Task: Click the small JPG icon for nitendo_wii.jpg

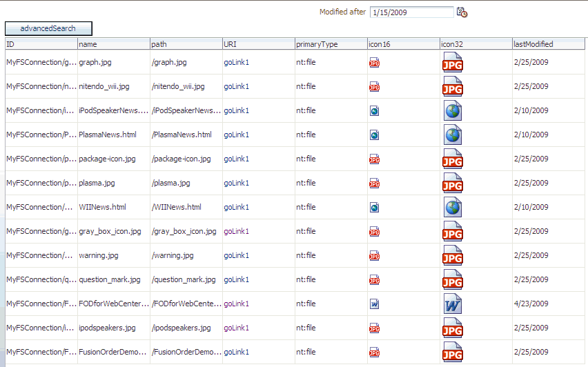Action: (374, 87)
